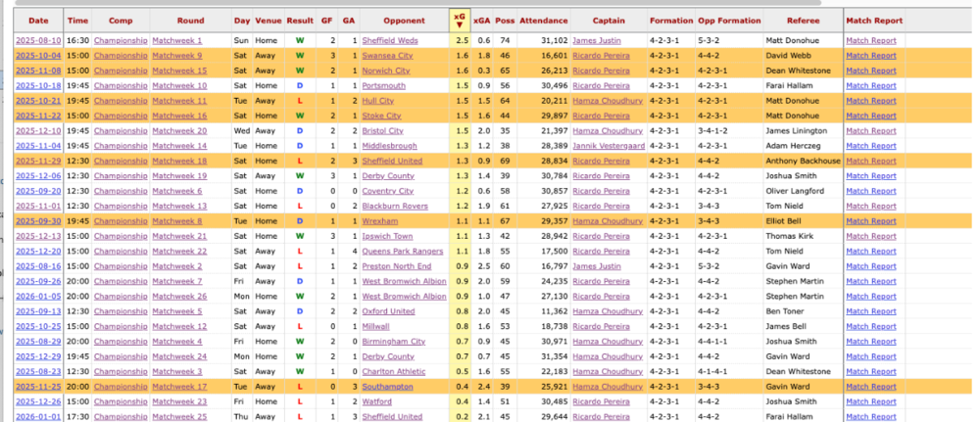Screen dimensions: 980x422
Task: Sort by the xGA column header
Action: click(x=481, y=21)
